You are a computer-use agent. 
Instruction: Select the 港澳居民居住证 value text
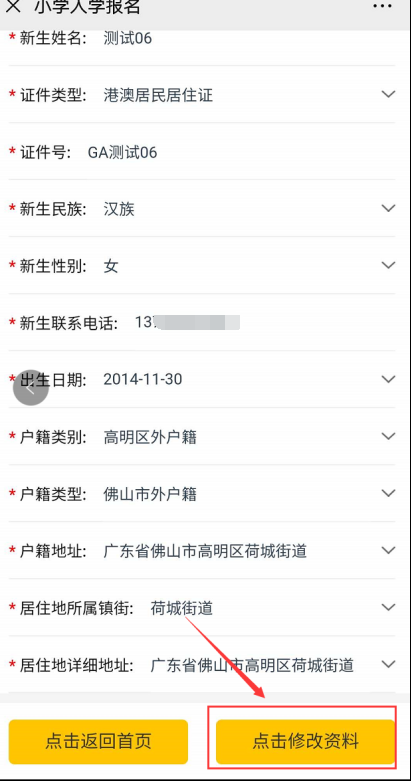point(158,95)
